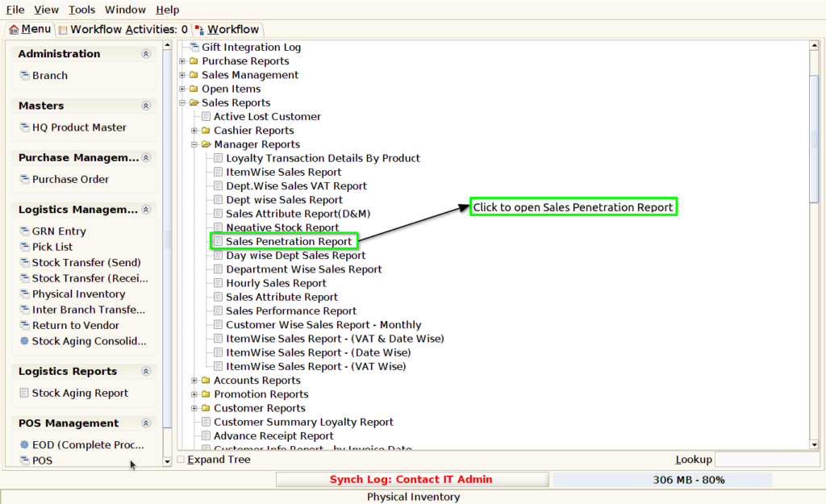826x504 pixels.
Task: Click the Promotion Reports folder icon
Action: coord(206,394)
